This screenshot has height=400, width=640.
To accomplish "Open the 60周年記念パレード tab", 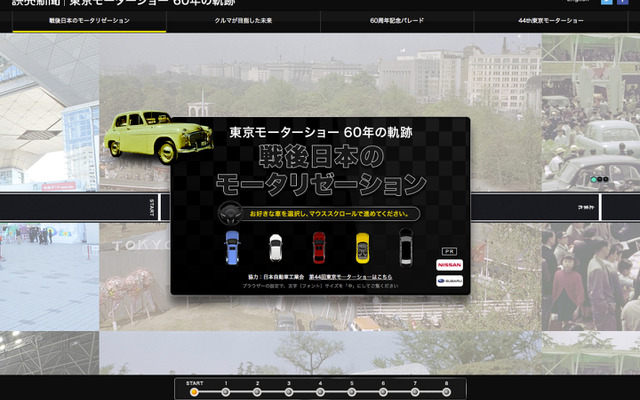I will pos(397,20).
